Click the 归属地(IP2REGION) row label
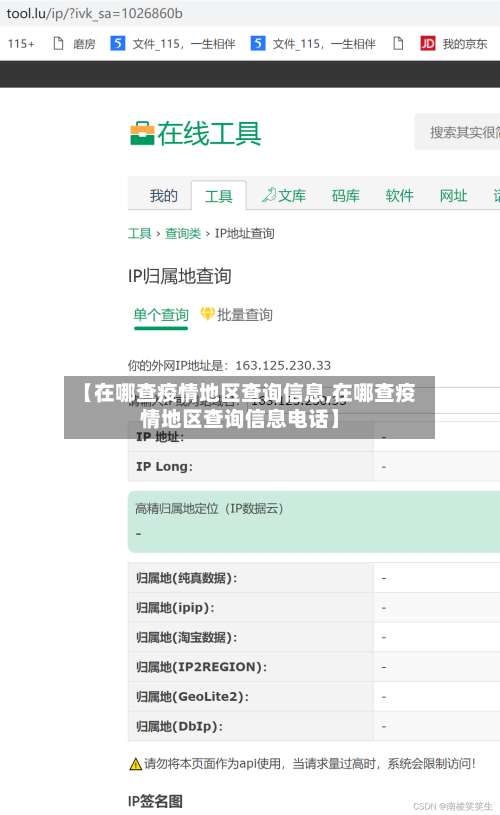Screen dimensions: 500x815 [x=202, y=667]
